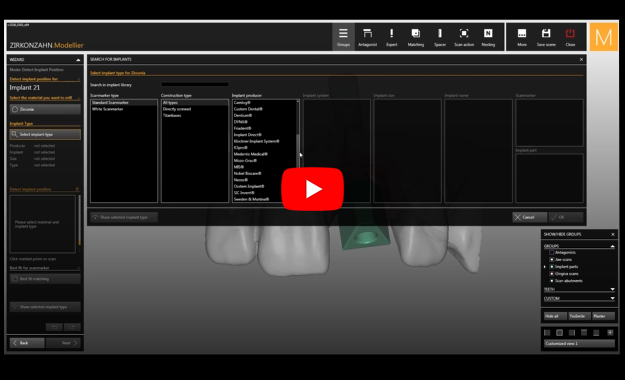The image size is (625, 380).
Task: Select the Matching tool icon
Action: click(x=415, y=37)
